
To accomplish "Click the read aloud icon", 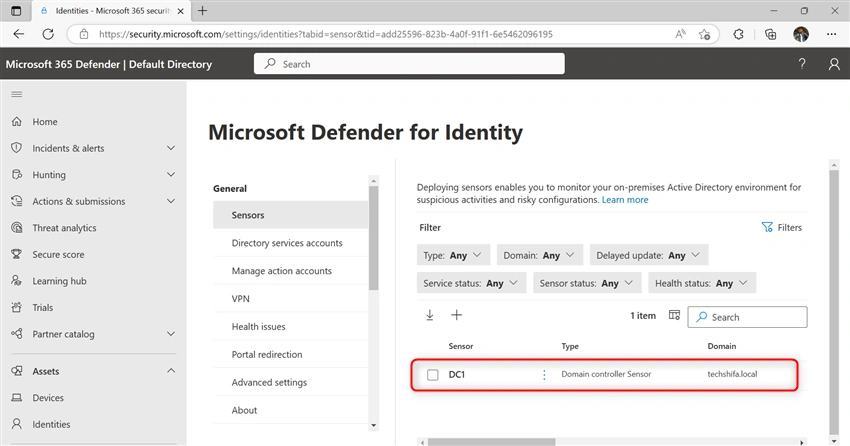I will point(680,34).
